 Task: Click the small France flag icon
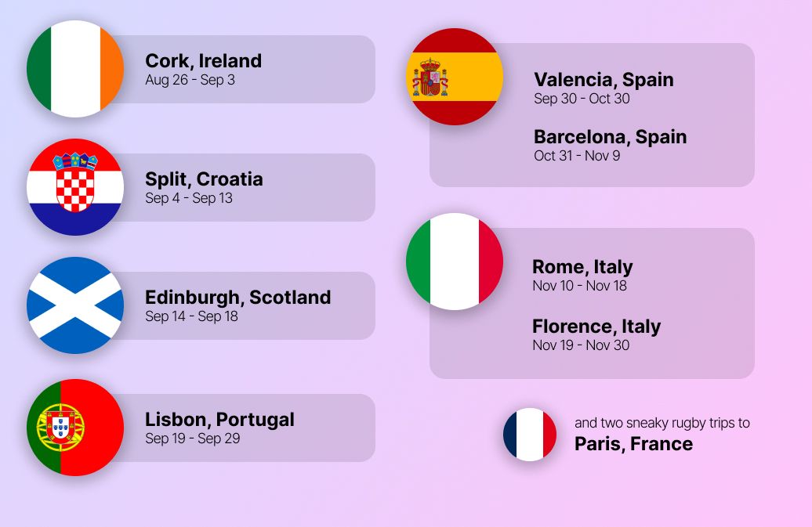point(530,435)
